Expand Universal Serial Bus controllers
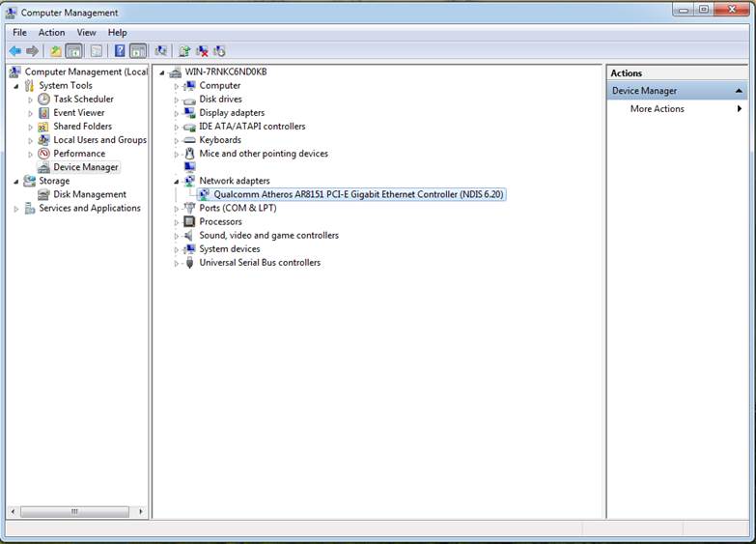 point(177,263)
